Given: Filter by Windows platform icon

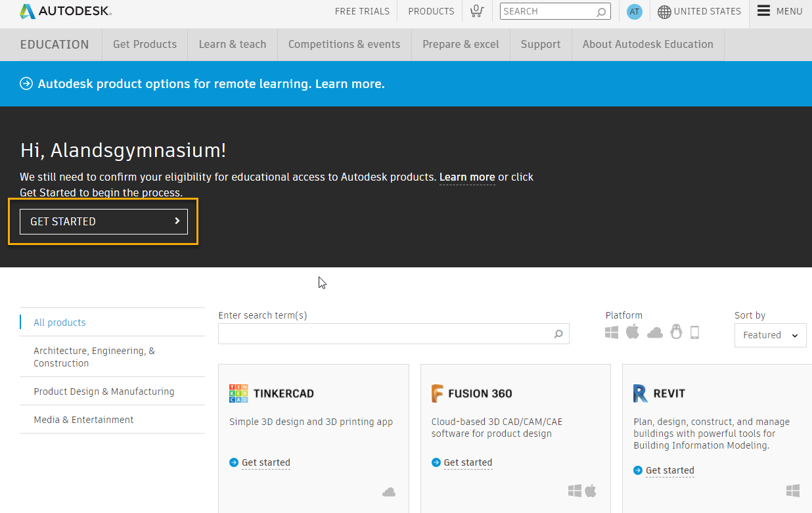Looking at the screenshot, I should pyautogui.click(x=612, y=332).
